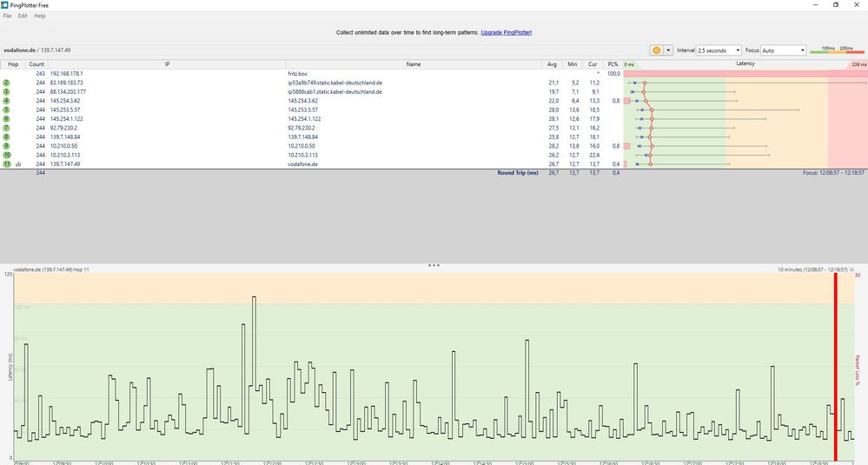Select the green hop 8 circle icon
This screenshot has width=868, height=465.
tap(7, 136)
